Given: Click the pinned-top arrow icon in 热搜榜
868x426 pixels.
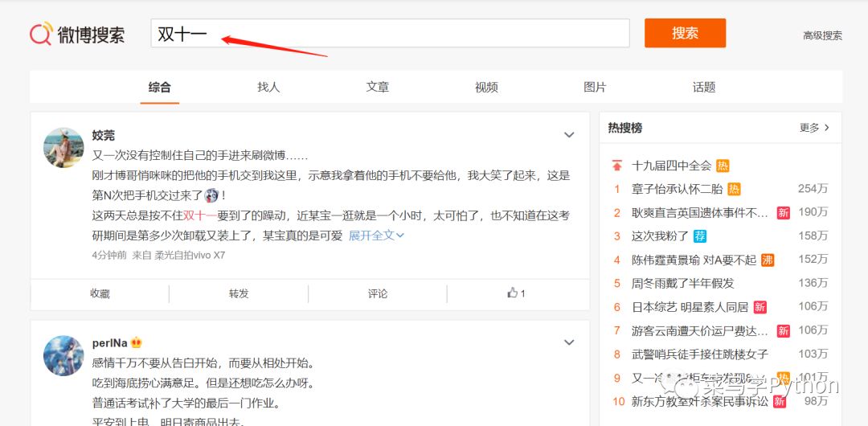Looking at the screenshot, I should (x=616, y=165).
